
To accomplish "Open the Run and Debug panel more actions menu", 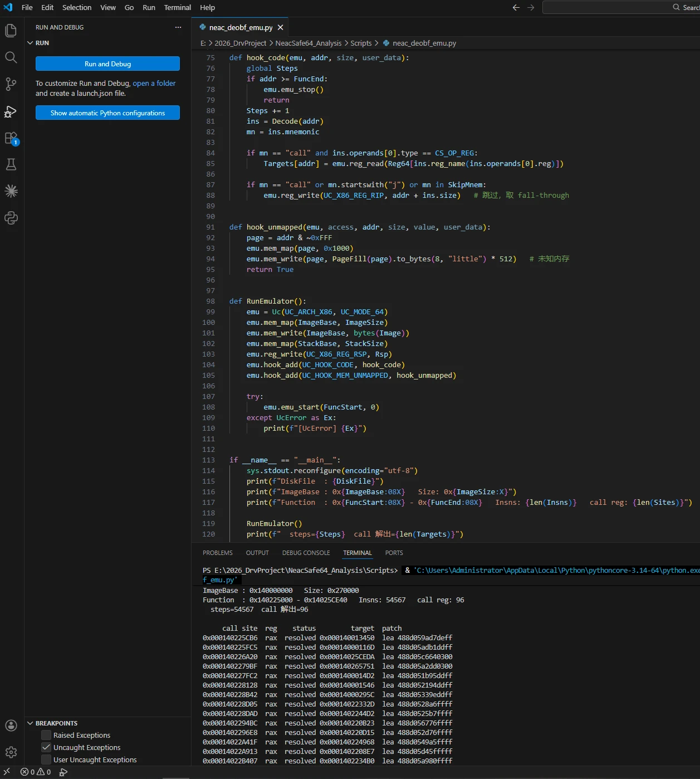I will click(x=178, y=27).
